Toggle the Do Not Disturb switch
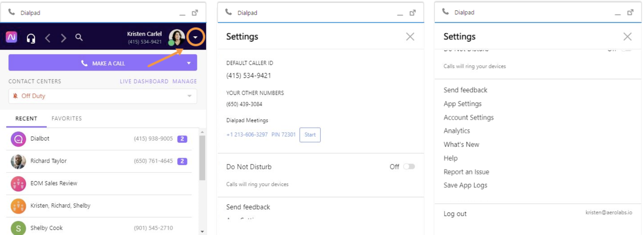Screen dimensions: 644x235 (409, 167)
